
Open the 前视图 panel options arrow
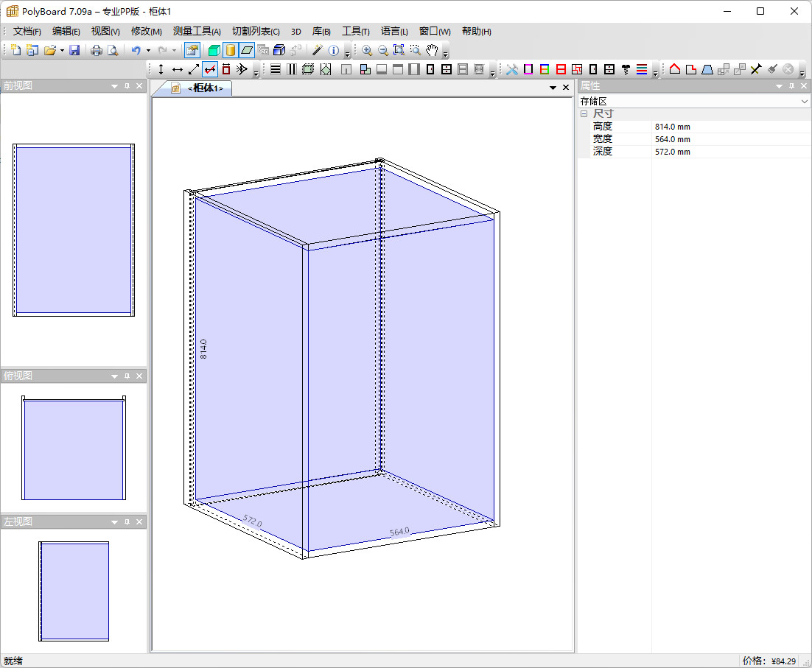[x=114, y=86]
